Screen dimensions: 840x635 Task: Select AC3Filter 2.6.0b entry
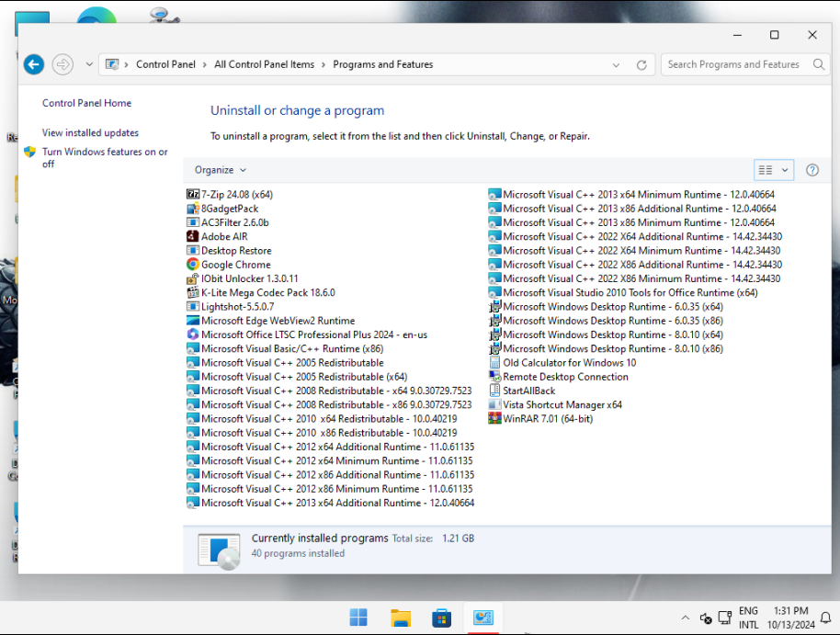click(x=228, y=222)
